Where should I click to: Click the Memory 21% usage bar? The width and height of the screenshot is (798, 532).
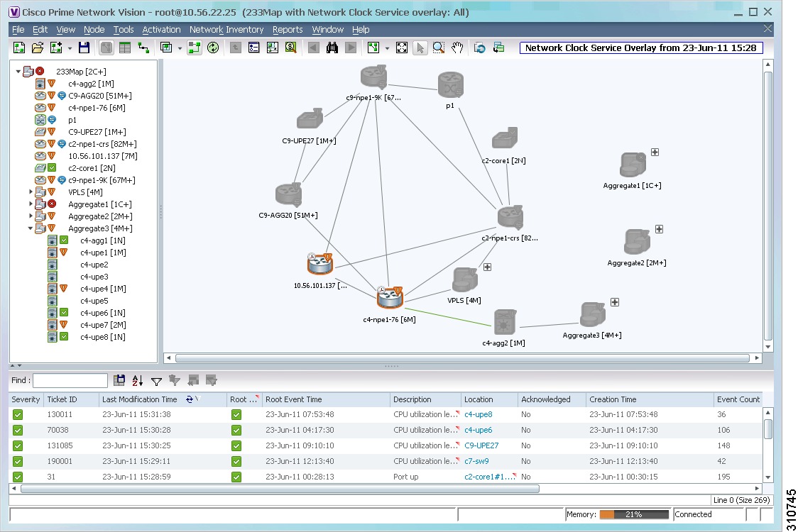pos(633,514)
